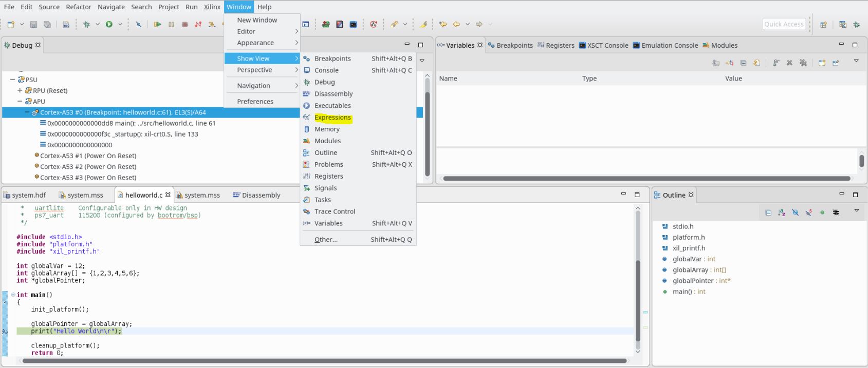The width and height of the screenshot is (868, 368).
Task: Open the Debug perspective icon at top right
Action: (x=856, y=24)
